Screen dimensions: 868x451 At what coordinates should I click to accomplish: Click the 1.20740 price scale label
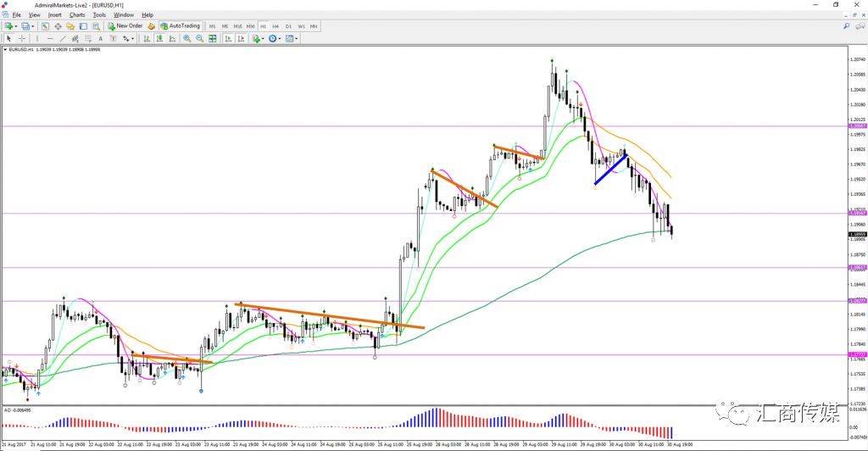pyautogui.click(x=858, y=59)
